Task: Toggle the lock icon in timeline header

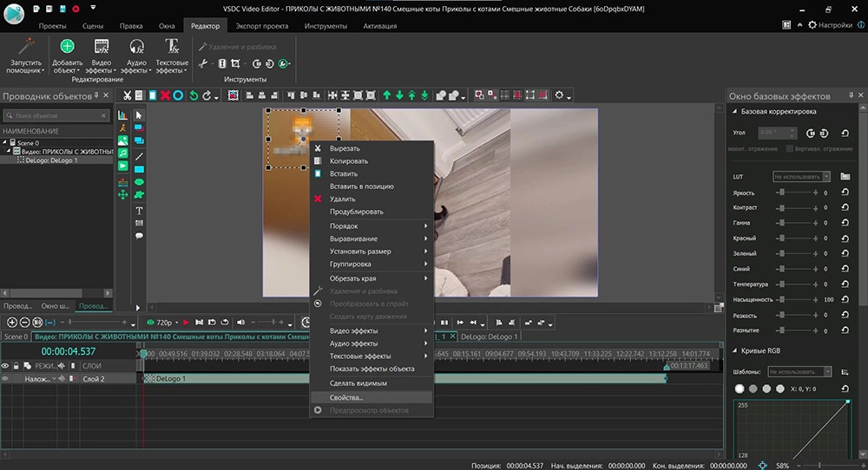Action: click(x=16, y=366)
